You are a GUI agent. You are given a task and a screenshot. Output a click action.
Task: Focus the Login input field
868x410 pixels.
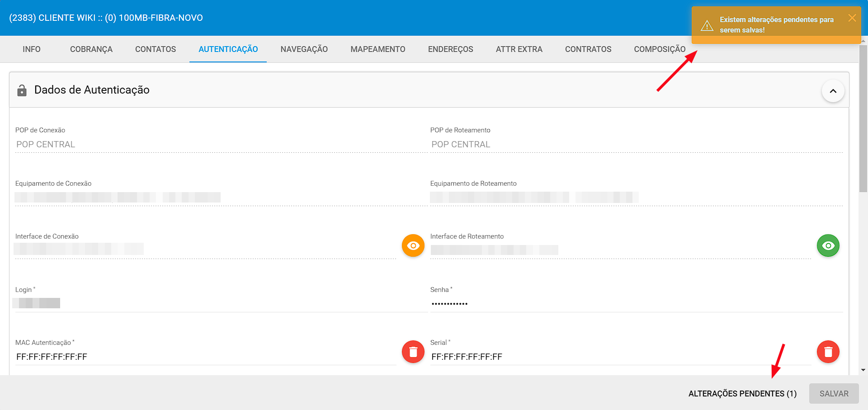[x=221, y=303]
